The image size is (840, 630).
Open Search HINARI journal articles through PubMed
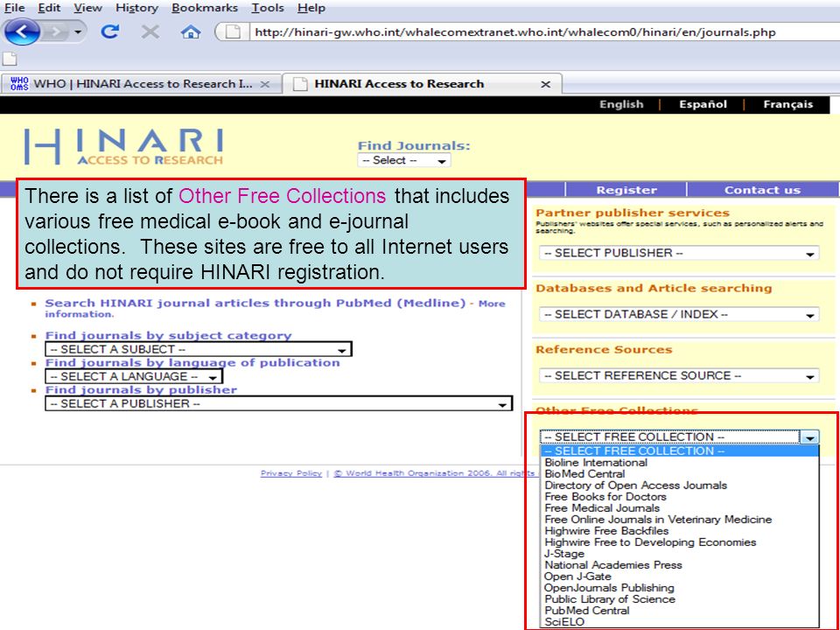coord(255,303)
